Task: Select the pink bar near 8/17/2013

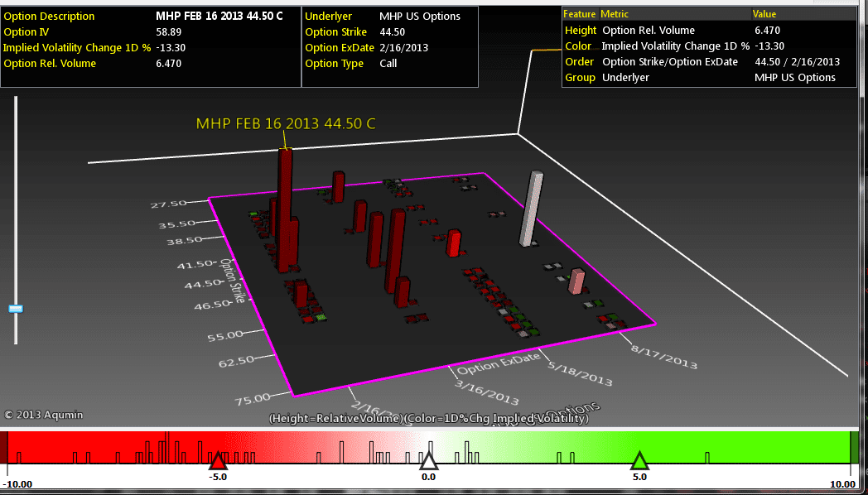Action: click(x=576, y=281)
